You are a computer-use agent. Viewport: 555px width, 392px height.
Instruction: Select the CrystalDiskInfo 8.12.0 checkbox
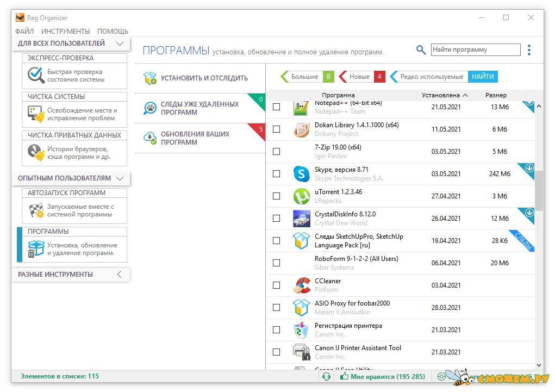pos(277,219)
